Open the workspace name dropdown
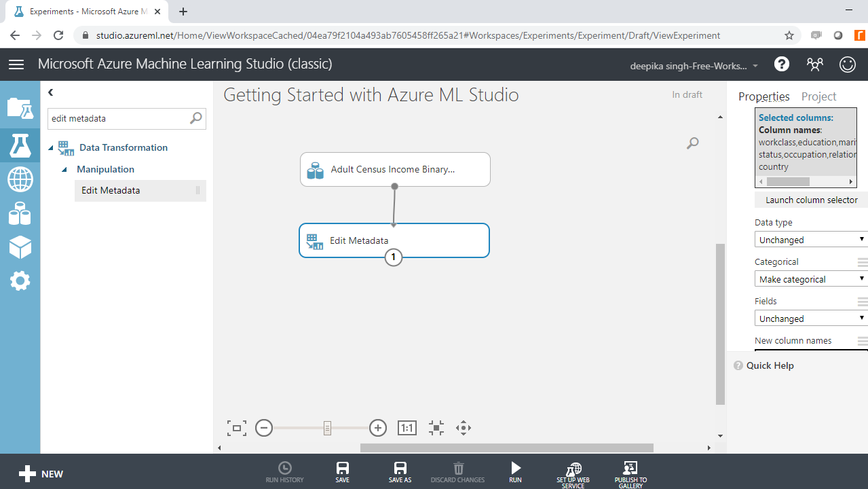The height and width of the screenshot is (489, 868). click(695, 66)
